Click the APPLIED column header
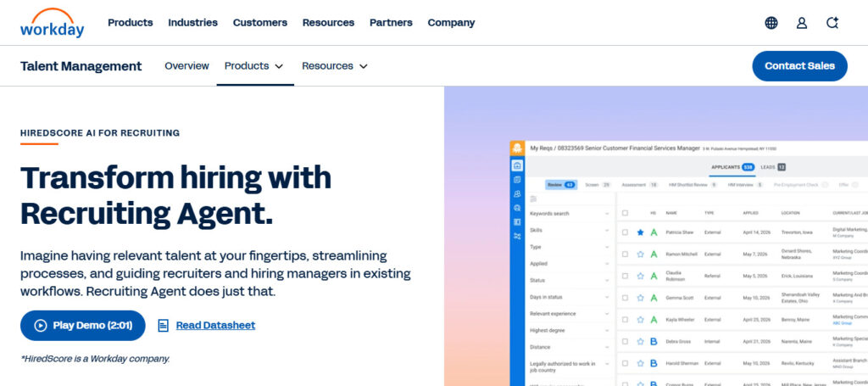Image resolution: width=868 pixels, height=386 pixels. [751, 213]
